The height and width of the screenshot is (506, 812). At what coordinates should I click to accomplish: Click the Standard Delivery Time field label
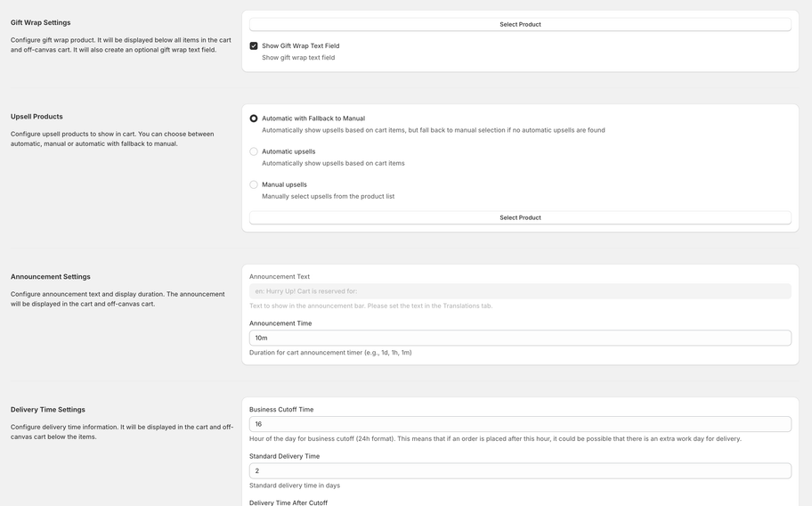pyautogui.click(x=284, y=456)
